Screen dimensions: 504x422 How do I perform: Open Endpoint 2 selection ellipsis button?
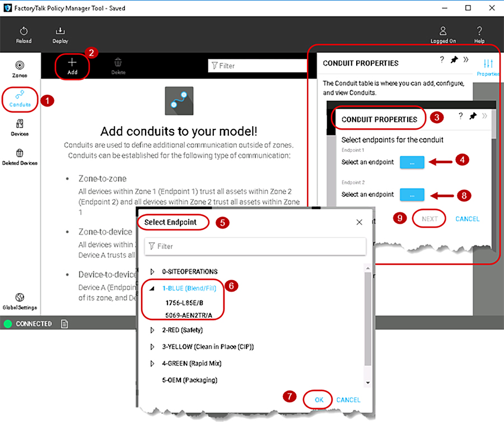tap(412, 195)
